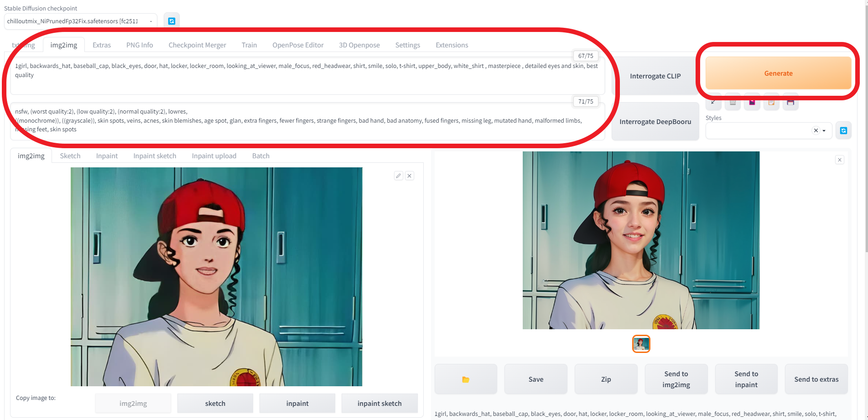Screen dimensions: 868x420
Task: Select the Inpaint sketch sub-tab
Action: click(155, 156)
